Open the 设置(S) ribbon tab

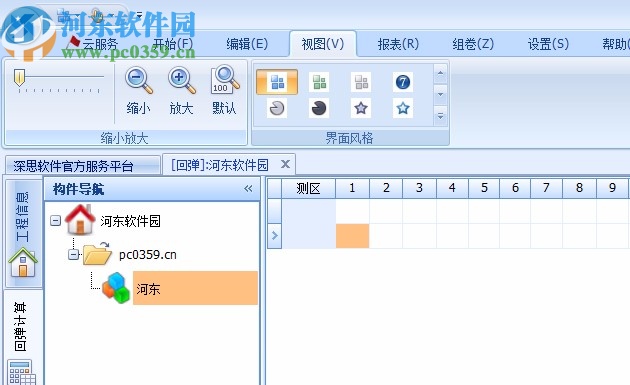coord(548,43)
